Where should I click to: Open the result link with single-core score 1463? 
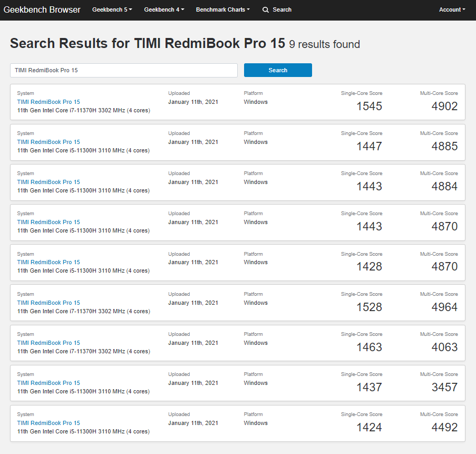tap(48, 343)
